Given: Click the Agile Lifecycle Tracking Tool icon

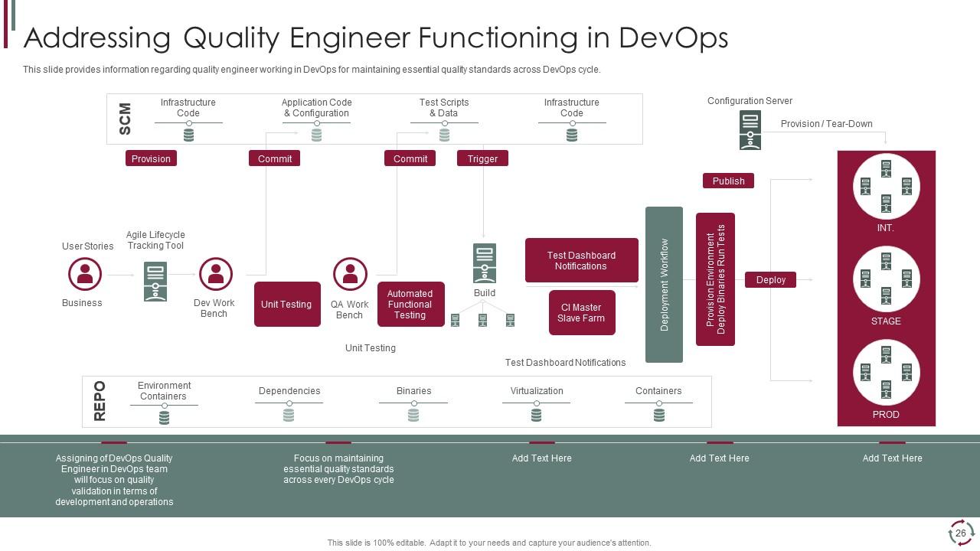Looking at the screenshot, I should pyautogui.click(x=155, y=281).
